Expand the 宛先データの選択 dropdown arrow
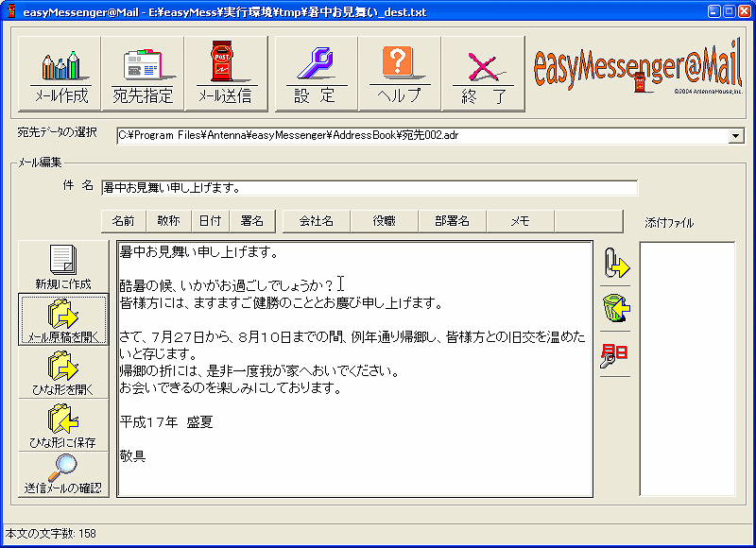This screenshot has height=548, width=756. click(735, 136)
